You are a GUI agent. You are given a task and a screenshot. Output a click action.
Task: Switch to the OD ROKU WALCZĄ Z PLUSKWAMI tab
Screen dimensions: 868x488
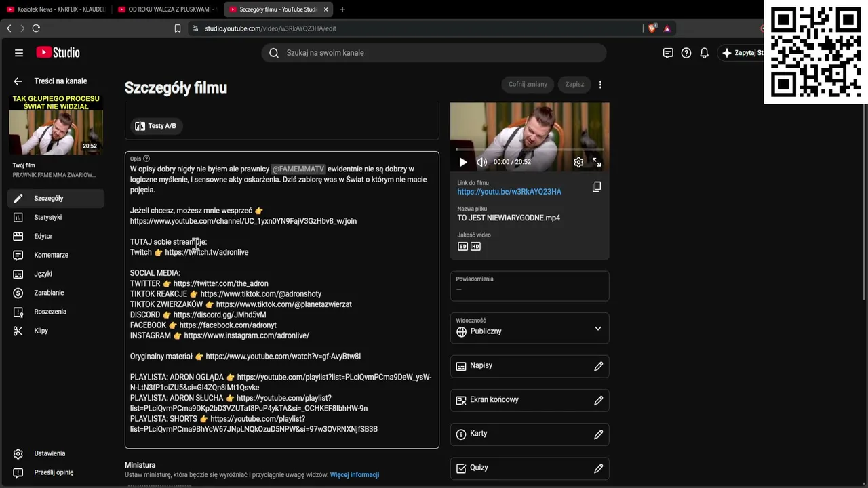tap(166, 9)
